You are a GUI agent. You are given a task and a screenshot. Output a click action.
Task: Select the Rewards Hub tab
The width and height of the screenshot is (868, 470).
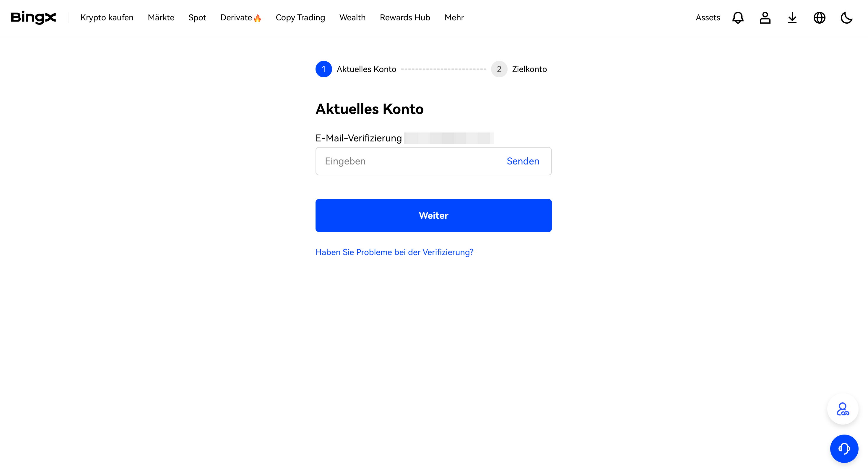[x=405, y=17]
